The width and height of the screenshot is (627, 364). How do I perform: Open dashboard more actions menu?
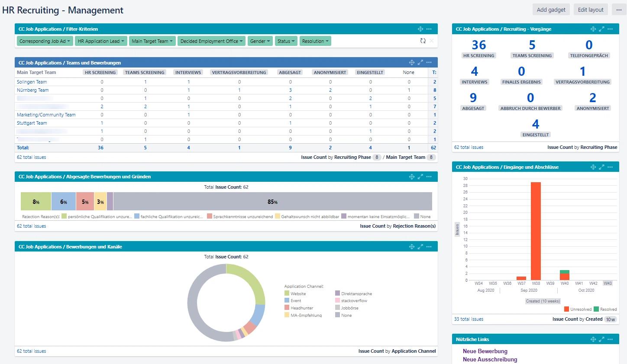[619, 10]
